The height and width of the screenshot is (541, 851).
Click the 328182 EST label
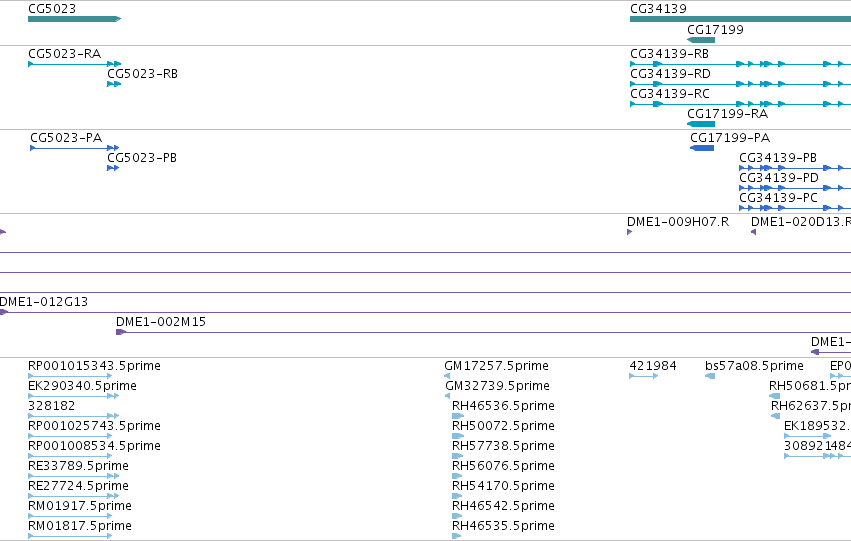point(52,406)
